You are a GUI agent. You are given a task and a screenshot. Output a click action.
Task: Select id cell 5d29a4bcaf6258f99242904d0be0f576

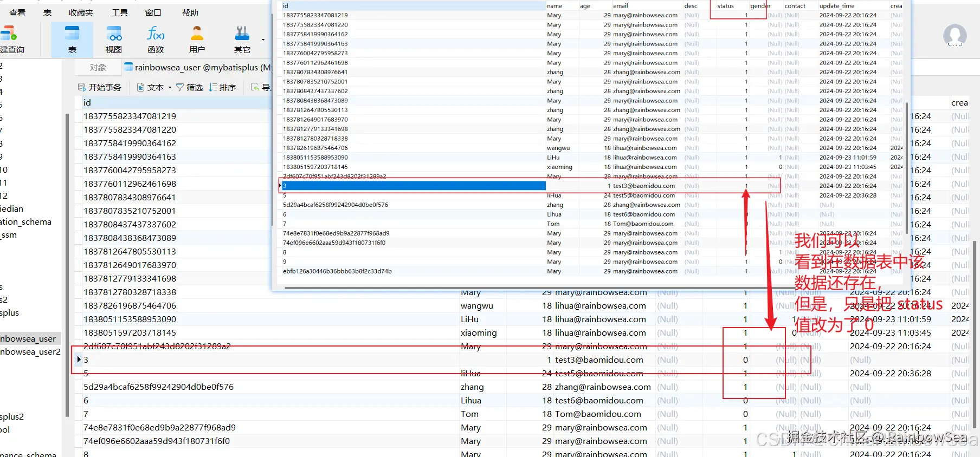coord(158,387)
